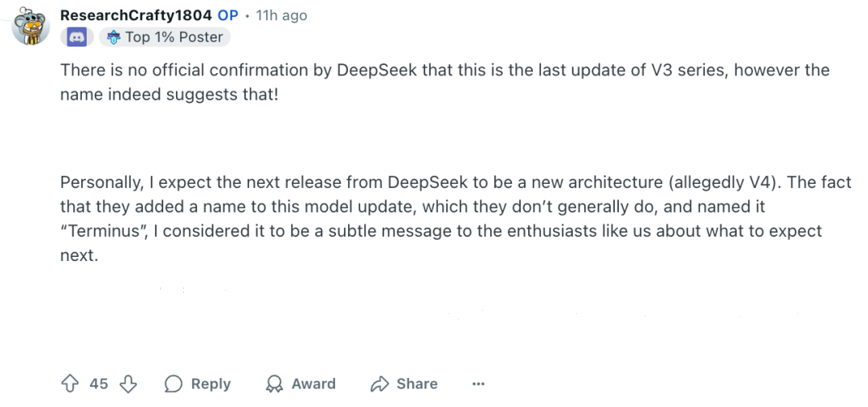Click the share arrow icon
Screen dimensions: 868x407
point(379,384)
